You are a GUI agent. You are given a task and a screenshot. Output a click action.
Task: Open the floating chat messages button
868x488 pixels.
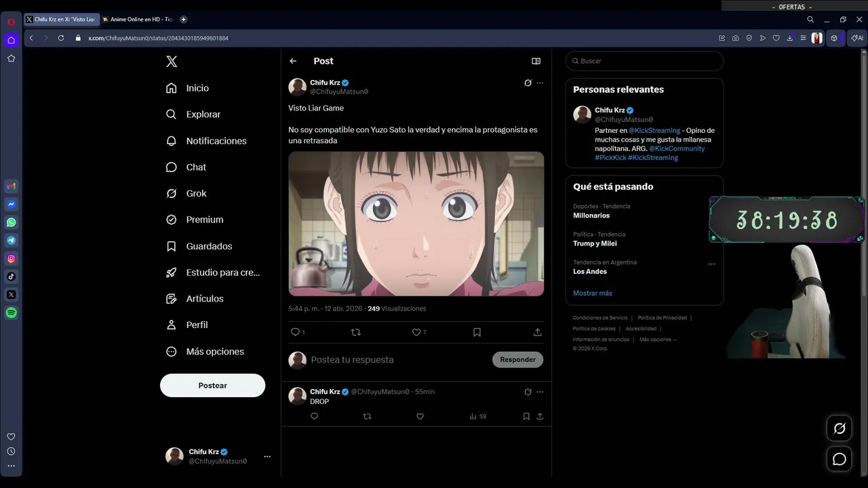click(x=840, y=460)
